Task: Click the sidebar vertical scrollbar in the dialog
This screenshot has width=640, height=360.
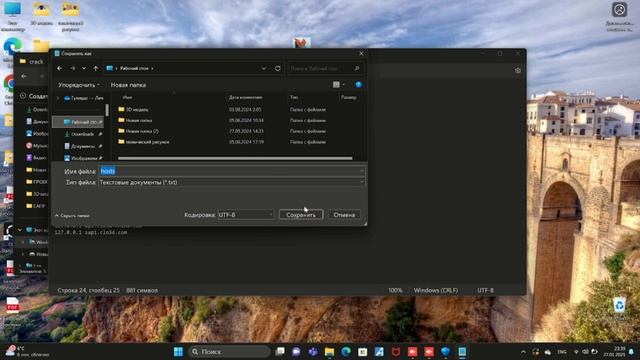Action: click(x=107, y=110)
